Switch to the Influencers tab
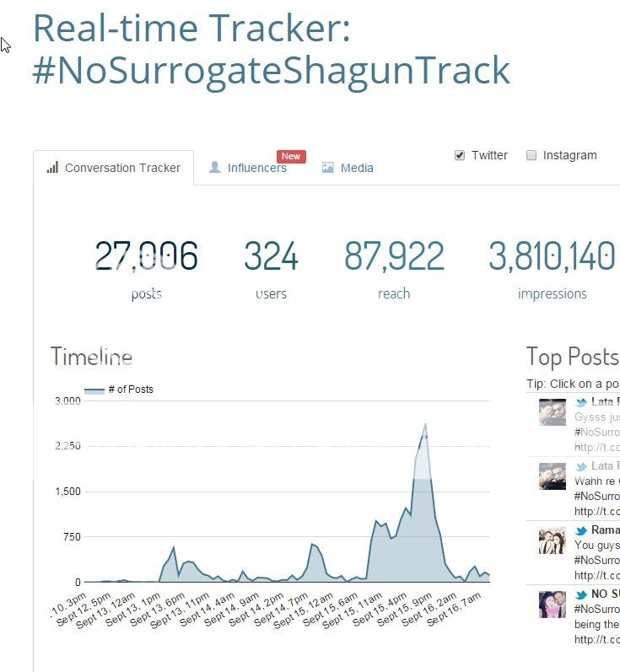Image resolution: width=620 pixels, height=672 pixels. pyautogui.click(x=256, y=168)
